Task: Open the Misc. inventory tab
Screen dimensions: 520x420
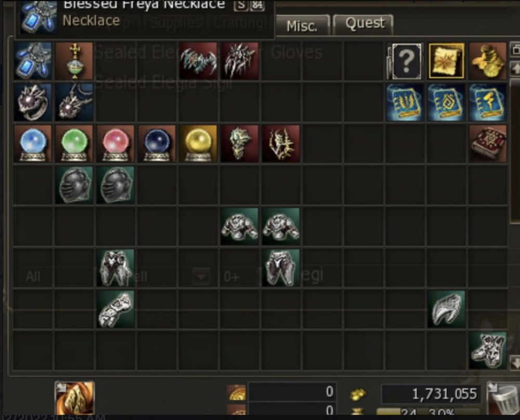Action: 302,25
